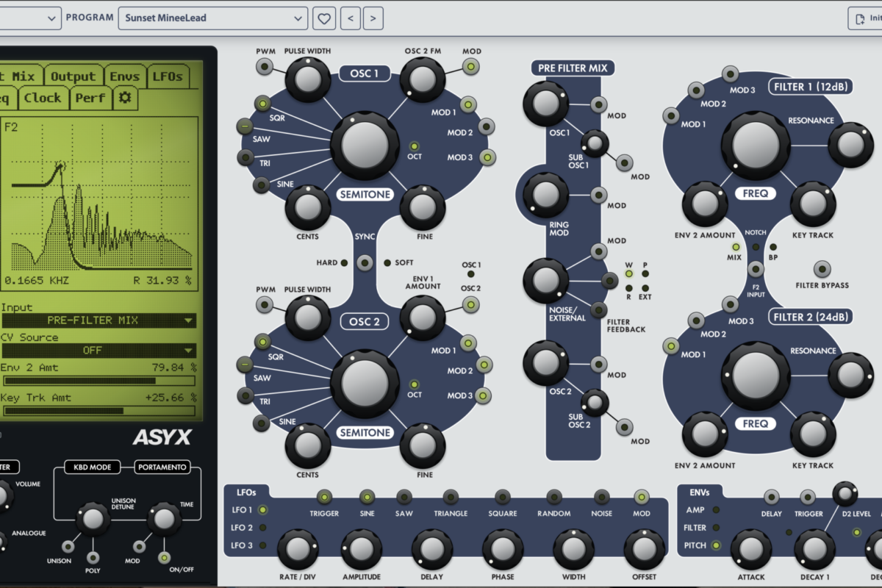Click OSC 2 FM MOD button
Viewport: 882px width, 588px height.
point(471,68)
